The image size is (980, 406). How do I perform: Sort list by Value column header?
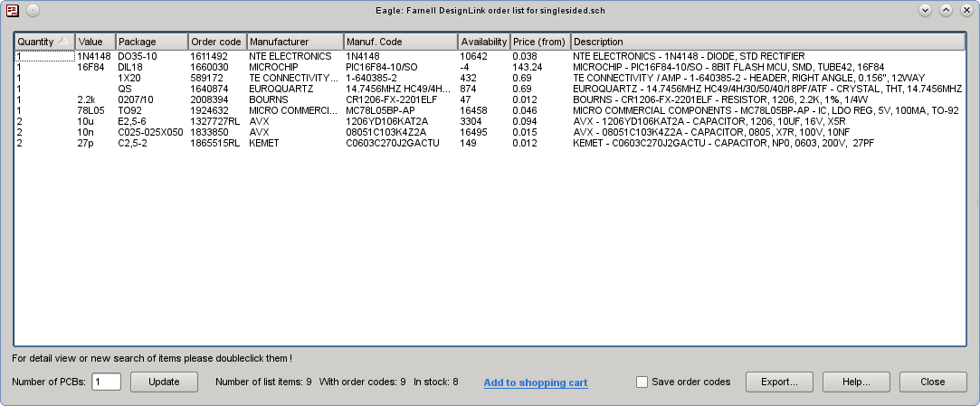(95, 42)
